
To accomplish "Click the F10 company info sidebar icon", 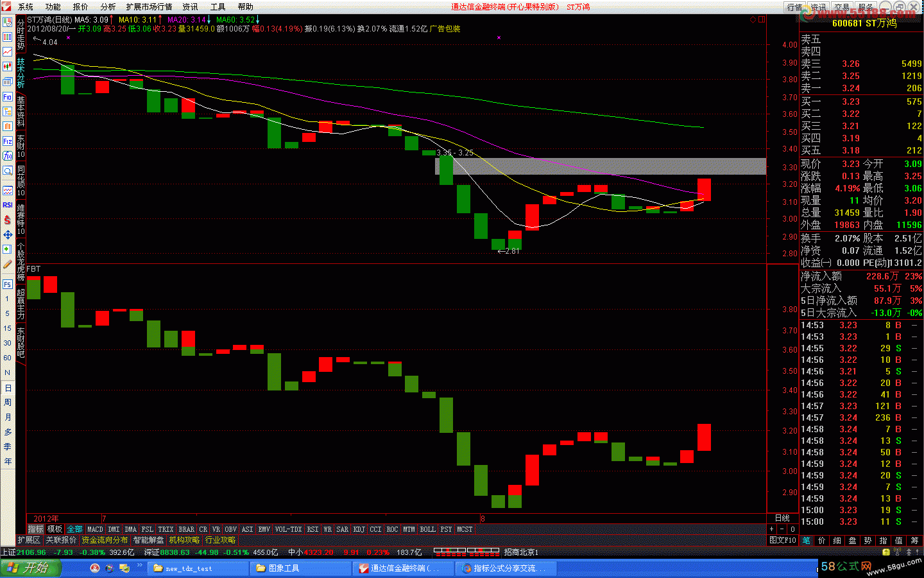I will coord(8,97).
